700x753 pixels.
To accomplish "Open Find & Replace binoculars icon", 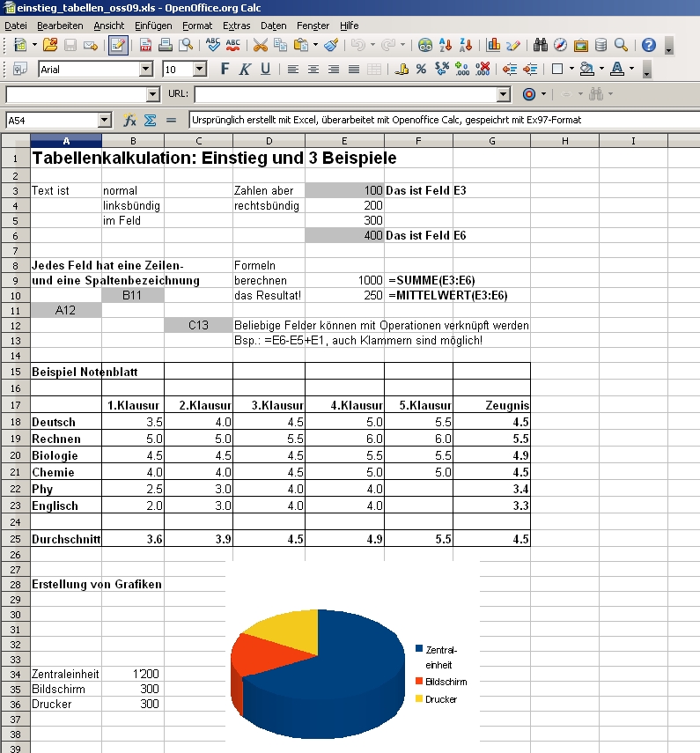I will tap(541, 45).
